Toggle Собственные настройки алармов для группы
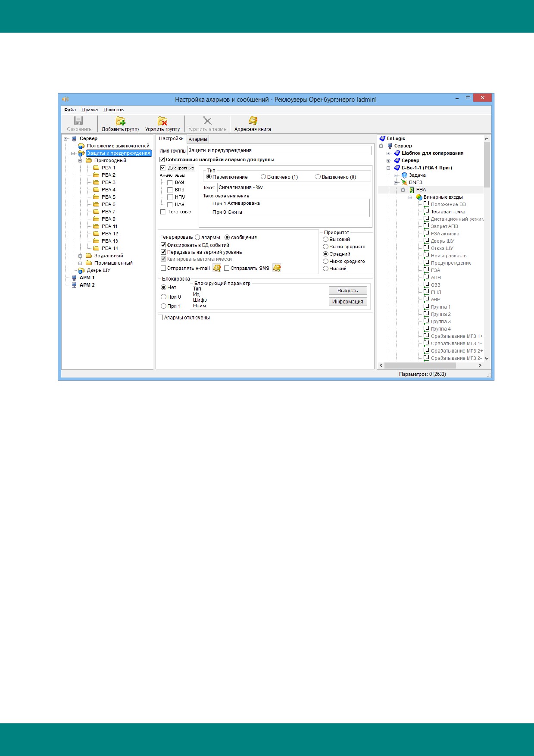 (x=162, y=159)
